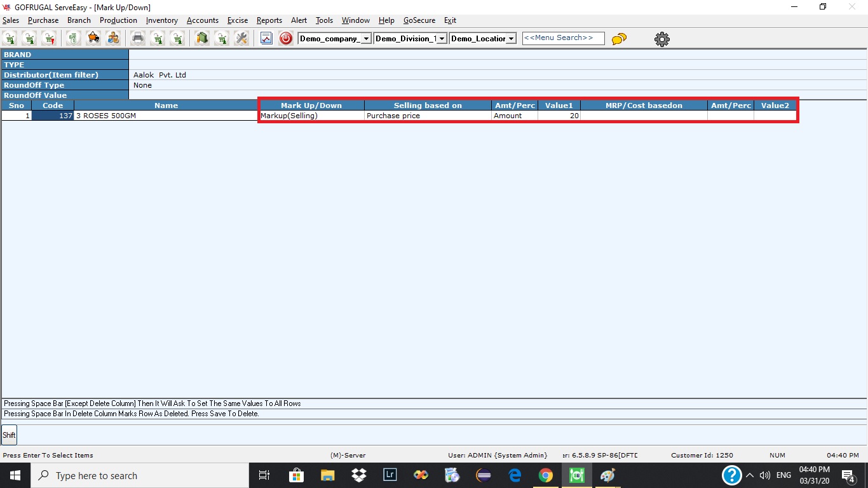Open Microsoft Edge from the taskbar
The width and height of the screenshot is (868, 488).
pos(515,475)
